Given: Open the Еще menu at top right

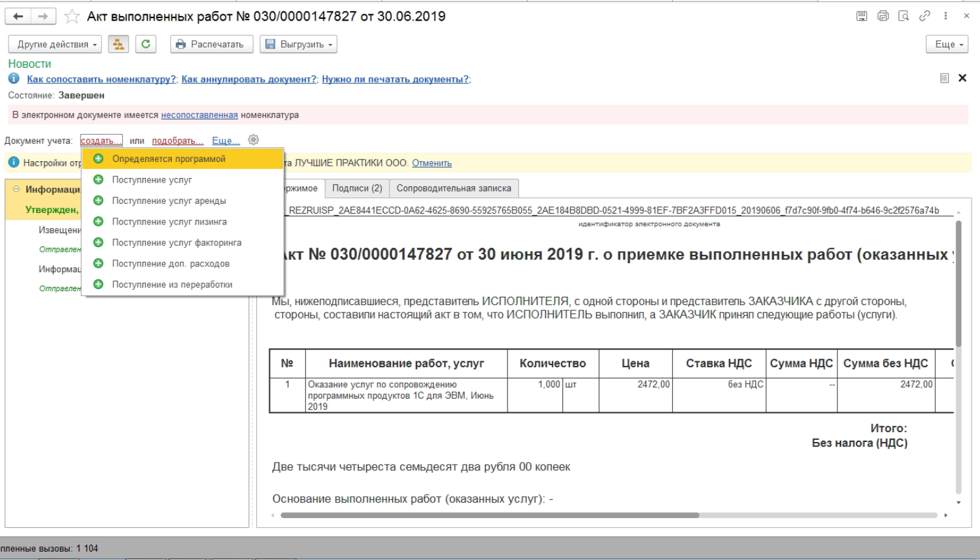Looking at the screenshot, I should coord(948,45).
